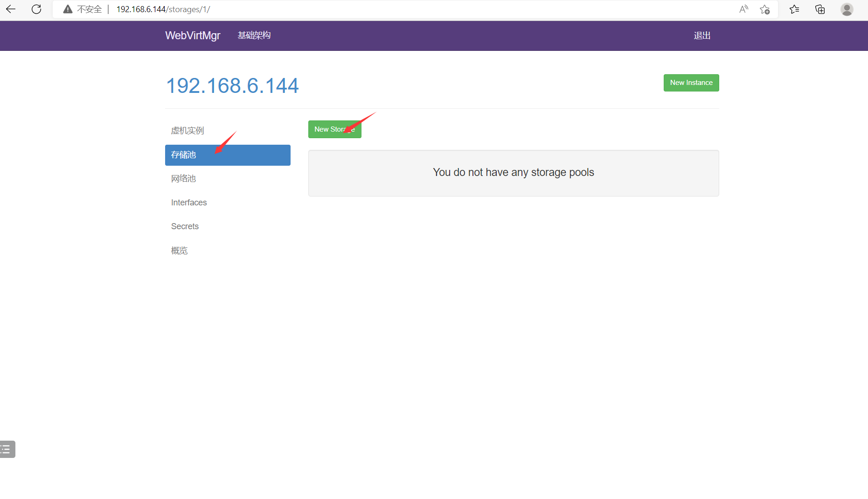Click the New Storage button
This screenshot has height=499, width=868.
(334, 129)
